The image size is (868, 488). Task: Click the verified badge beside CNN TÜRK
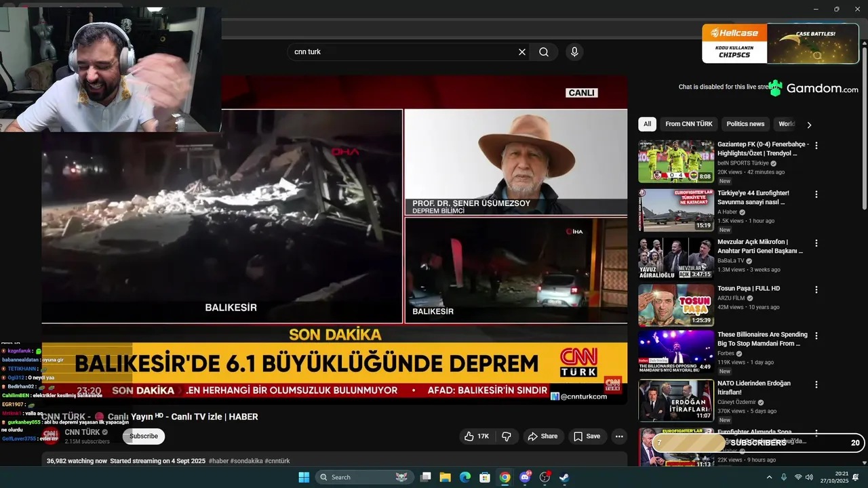[x=105, y=432]
